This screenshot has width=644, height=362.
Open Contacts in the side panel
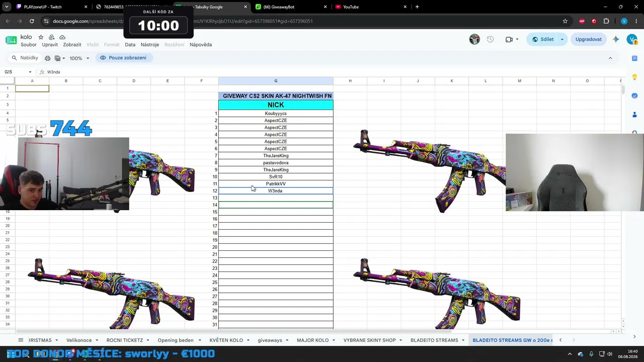point(634,115)
